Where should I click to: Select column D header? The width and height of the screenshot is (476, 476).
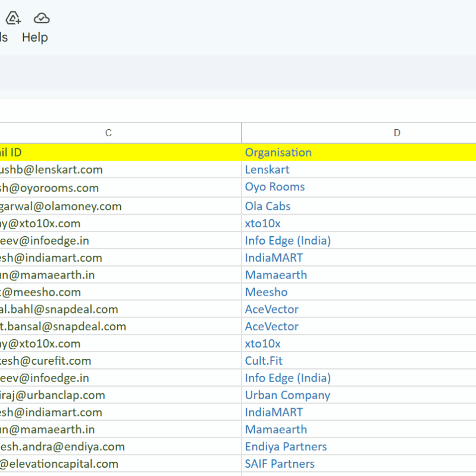point(359,133)
